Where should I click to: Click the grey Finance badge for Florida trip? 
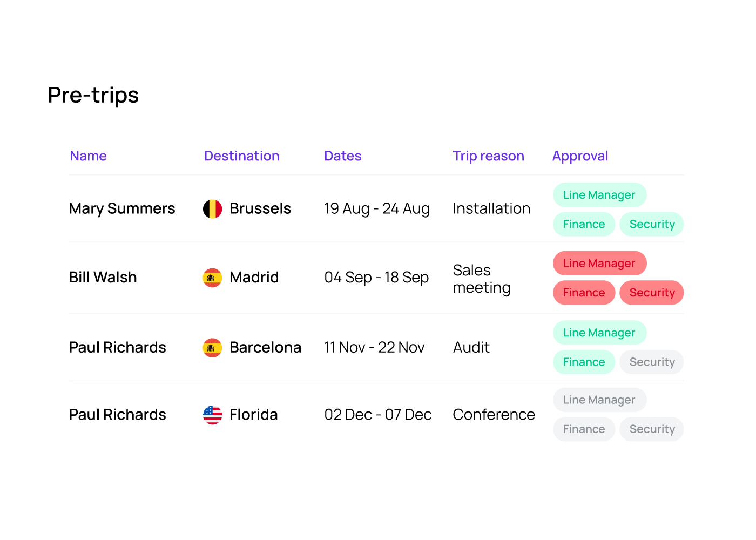584,429
